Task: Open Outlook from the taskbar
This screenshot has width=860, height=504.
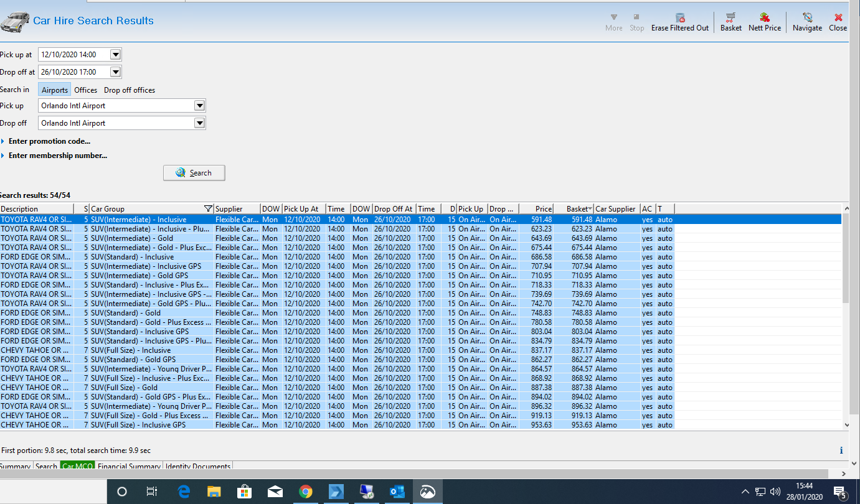Action: click(x=397, y=492)
